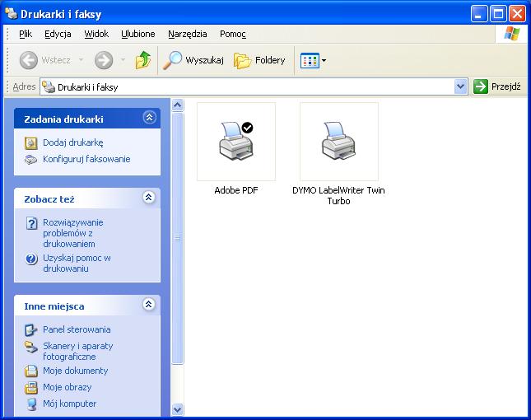The height and width of the screenshot is (420, 531).
Task: Click the Skanery i aparaty icon
Action: pyautogui.click(x=30, y=347)
